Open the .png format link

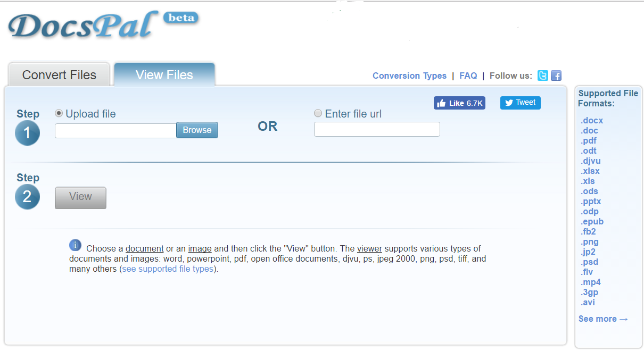[590, 242]
